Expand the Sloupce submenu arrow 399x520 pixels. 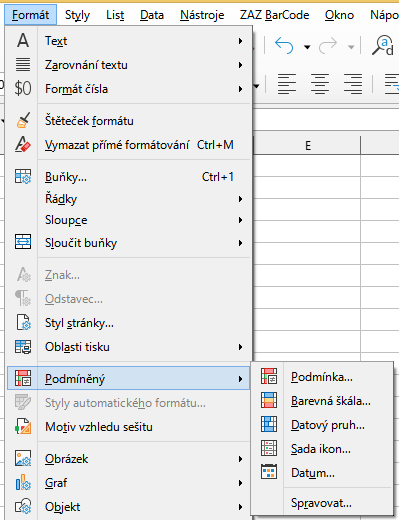240,220
